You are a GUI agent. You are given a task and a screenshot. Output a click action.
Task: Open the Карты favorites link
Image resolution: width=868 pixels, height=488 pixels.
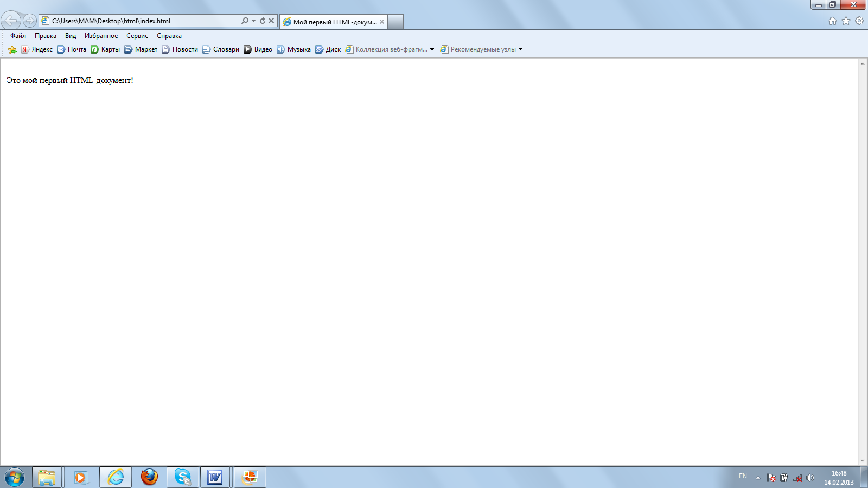click(105, 49)
